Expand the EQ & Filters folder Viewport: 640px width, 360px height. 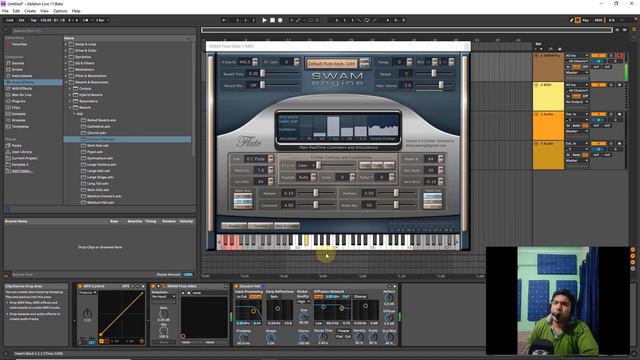point(66,63)
